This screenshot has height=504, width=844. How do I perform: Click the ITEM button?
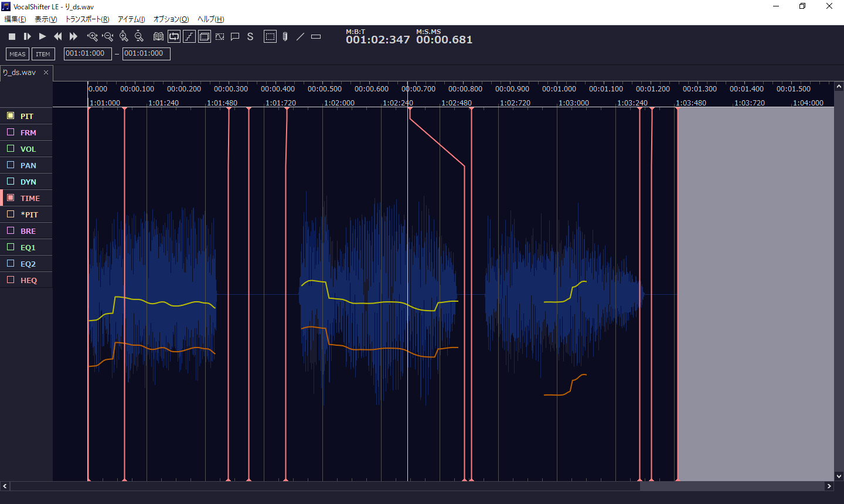coord(43,54)
